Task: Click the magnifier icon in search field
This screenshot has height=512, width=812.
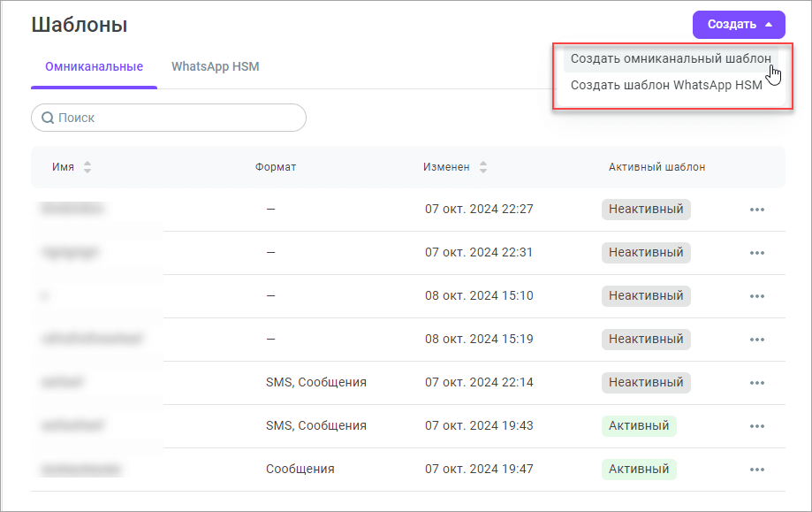Action: coord(48,118)
